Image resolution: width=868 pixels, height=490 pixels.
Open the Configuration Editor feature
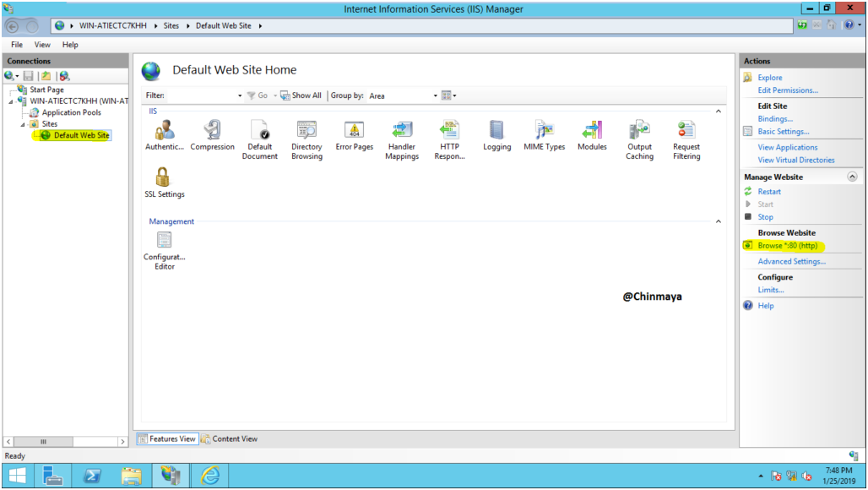165,250
